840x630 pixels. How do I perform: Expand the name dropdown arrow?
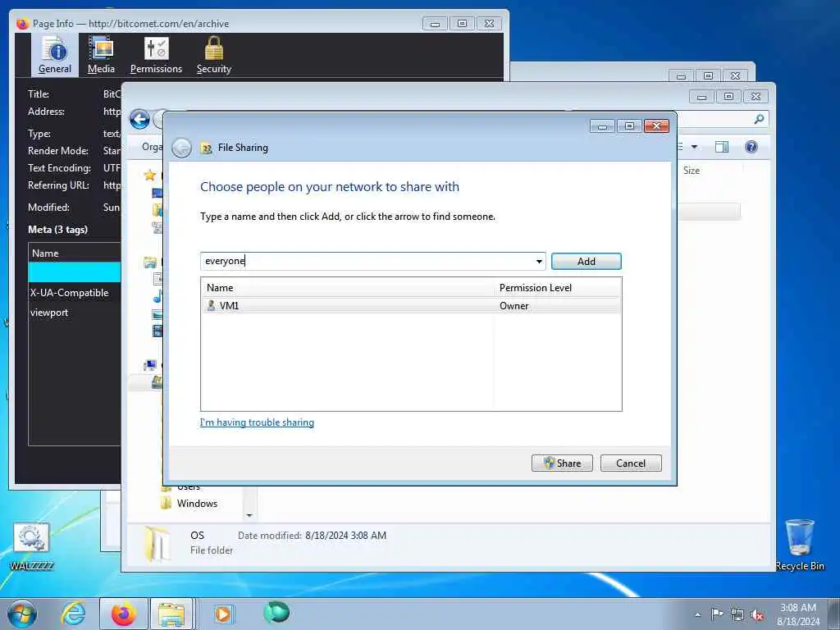[538, 262]
